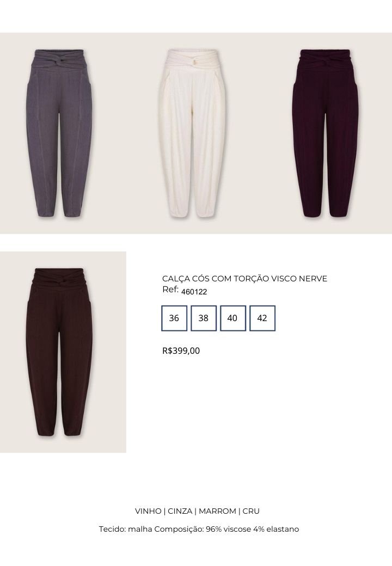392x566 pixels.
Task: Click the product title Calça Cós com Torção
Action: click(244, 279)
